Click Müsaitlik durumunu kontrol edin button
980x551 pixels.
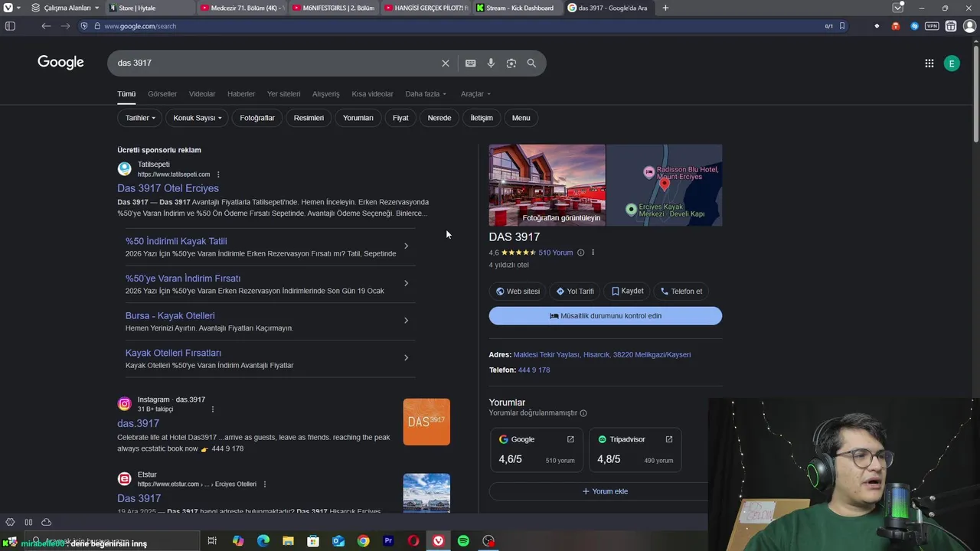[606, 316]
